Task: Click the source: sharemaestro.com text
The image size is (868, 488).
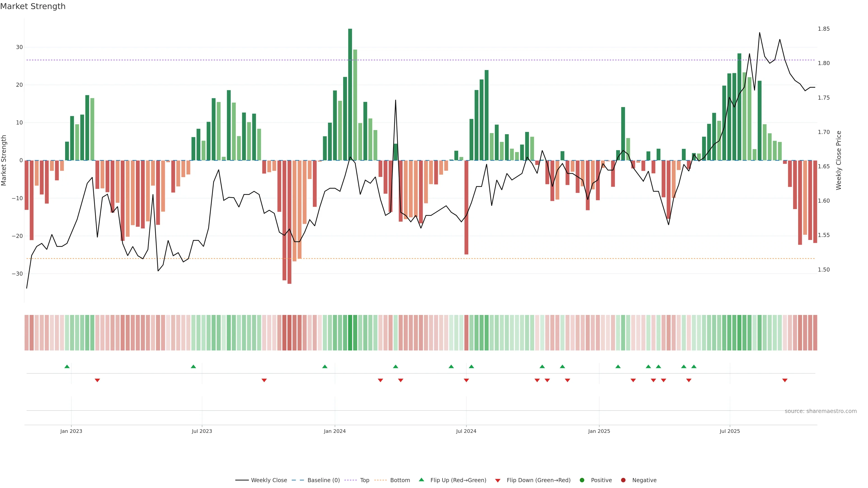Action: (821, 411)
